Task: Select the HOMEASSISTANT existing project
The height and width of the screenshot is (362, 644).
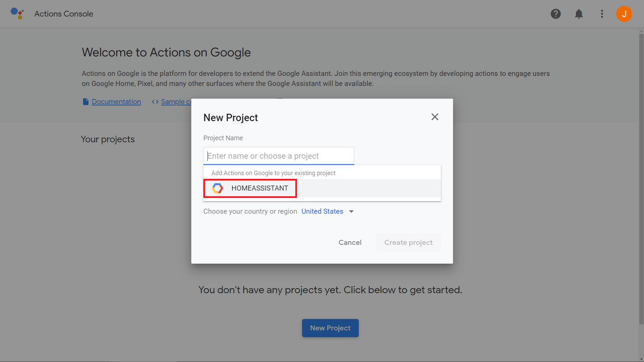Action: click(322, 188)
